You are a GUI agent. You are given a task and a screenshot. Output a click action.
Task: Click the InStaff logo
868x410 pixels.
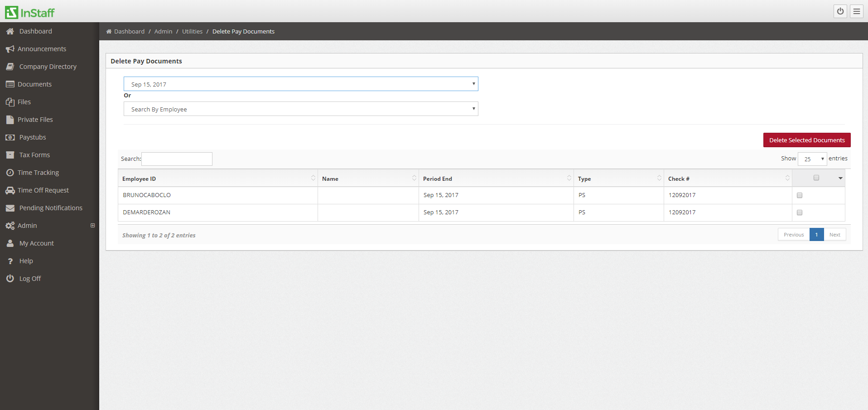(29, 12)
